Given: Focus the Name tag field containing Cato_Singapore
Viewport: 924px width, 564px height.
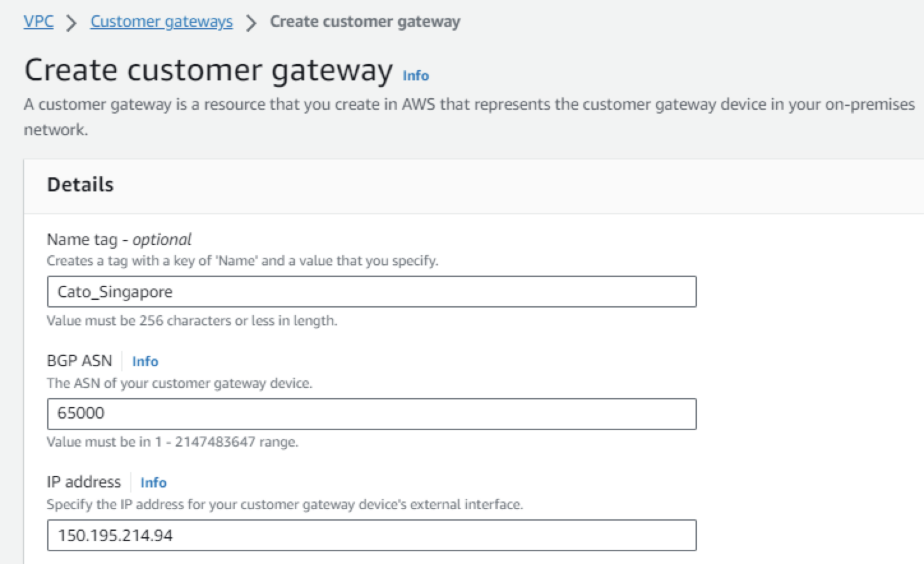Looking at the screenshot, I should tap(371, 292).
